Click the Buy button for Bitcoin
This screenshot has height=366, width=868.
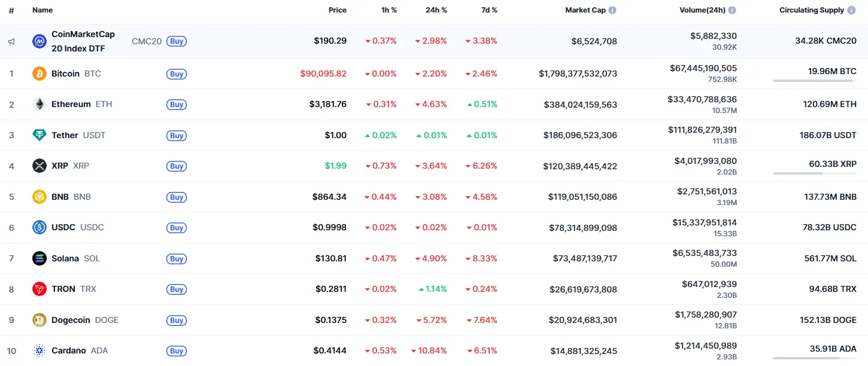coord(177,74)
